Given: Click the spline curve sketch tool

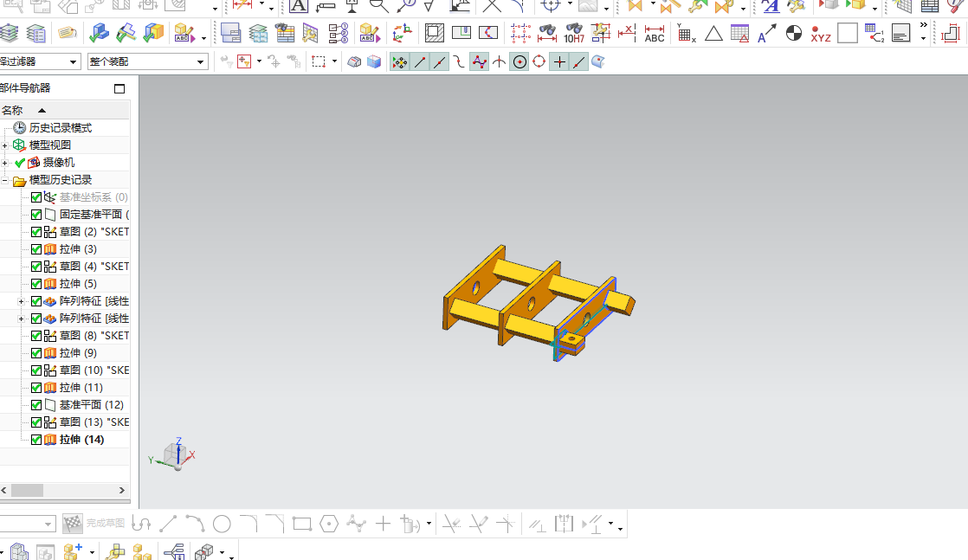Looking at the screenshot, I should click(356, 525).
